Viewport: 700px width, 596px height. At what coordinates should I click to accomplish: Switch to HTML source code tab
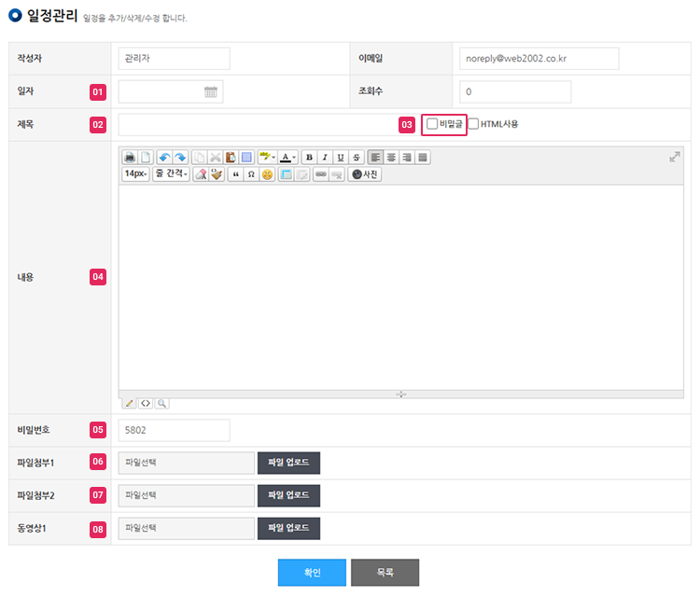pyautogui.click(x=146, y=403)
